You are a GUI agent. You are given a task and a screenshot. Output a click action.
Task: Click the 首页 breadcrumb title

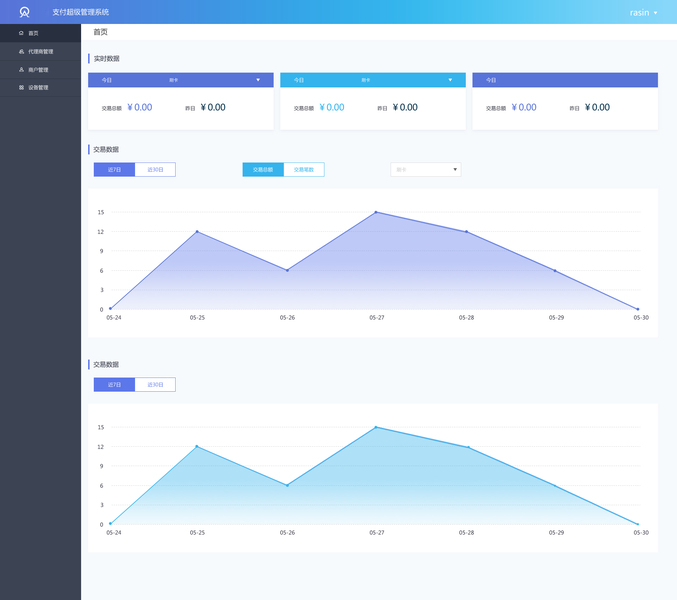(x=101, y=32)
